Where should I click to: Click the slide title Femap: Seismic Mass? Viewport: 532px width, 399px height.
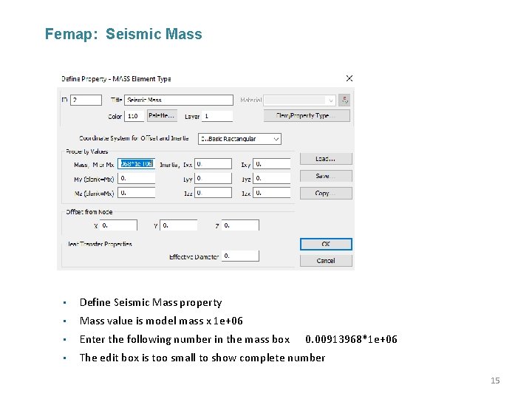[x=123, y=34]
